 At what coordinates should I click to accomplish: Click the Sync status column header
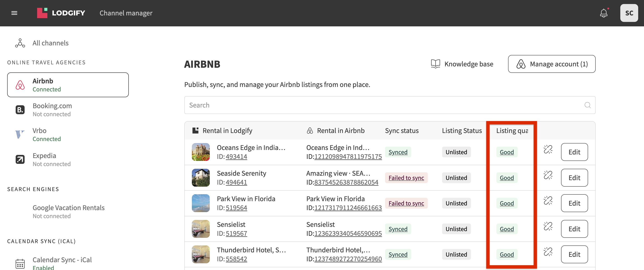point(402,131)
